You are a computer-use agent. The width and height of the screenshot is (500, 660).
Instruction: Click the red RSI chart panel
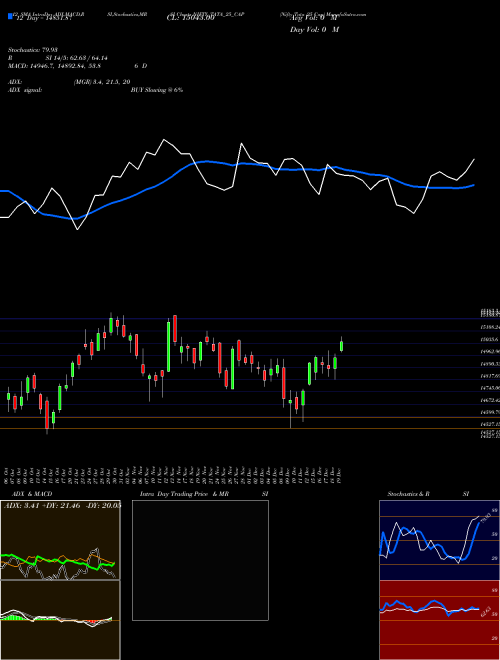tap(439, 620)
